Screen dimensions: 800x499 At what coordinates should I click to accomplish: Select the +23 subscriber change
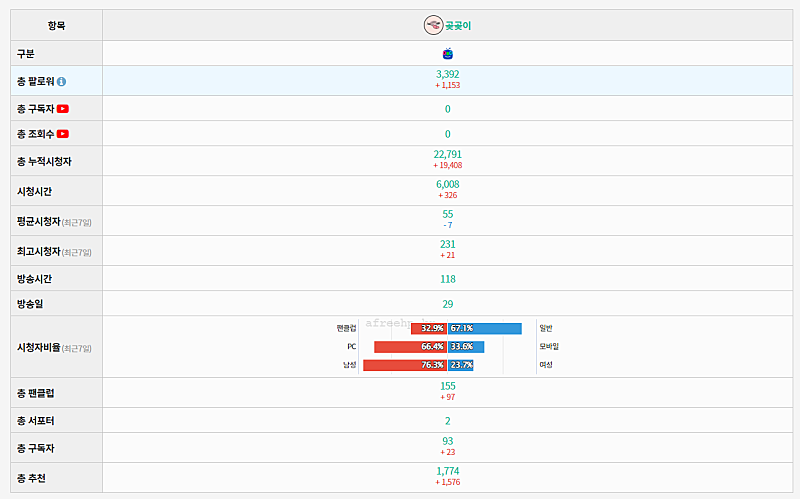coord(447,452)
